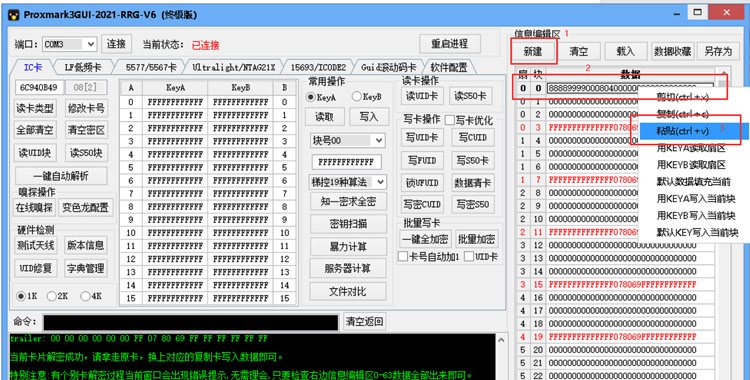This screenshot has width=750, height=380.
Task: Click the UID修复 button
Action: 35,268
